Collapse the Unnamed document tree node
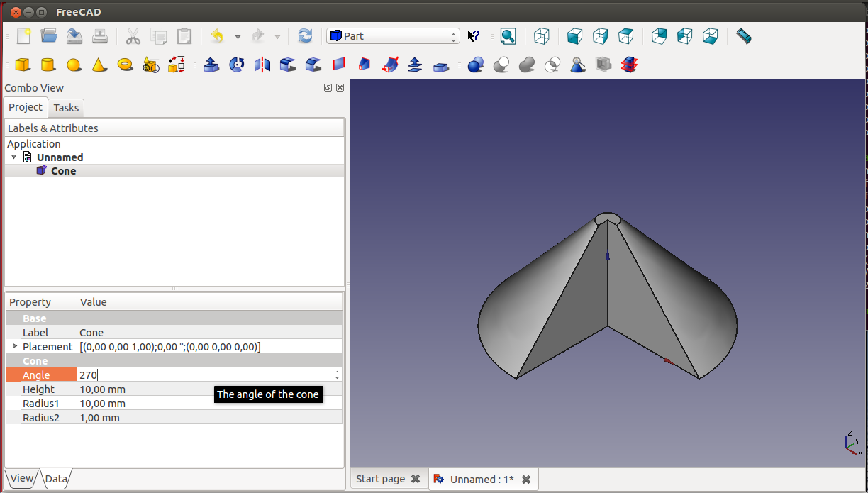Viewport: 868px width, 493px height. 14,157
